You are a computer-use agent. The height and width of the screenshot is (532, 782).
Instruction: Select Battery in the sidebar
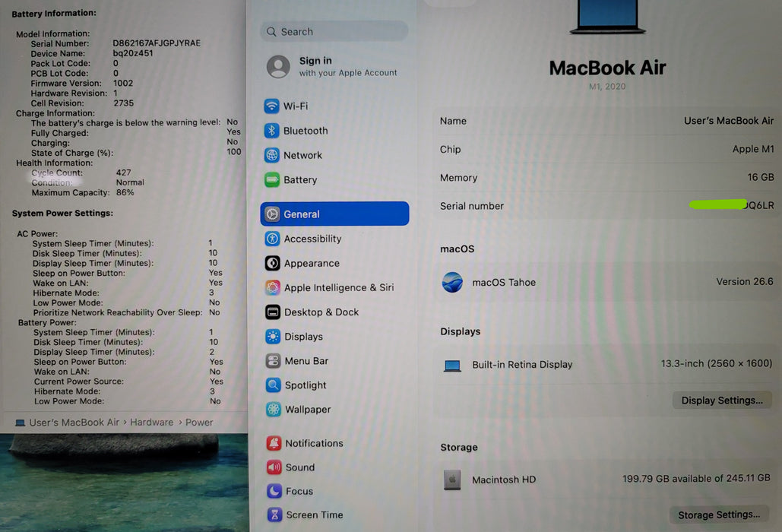pos(334,179)
